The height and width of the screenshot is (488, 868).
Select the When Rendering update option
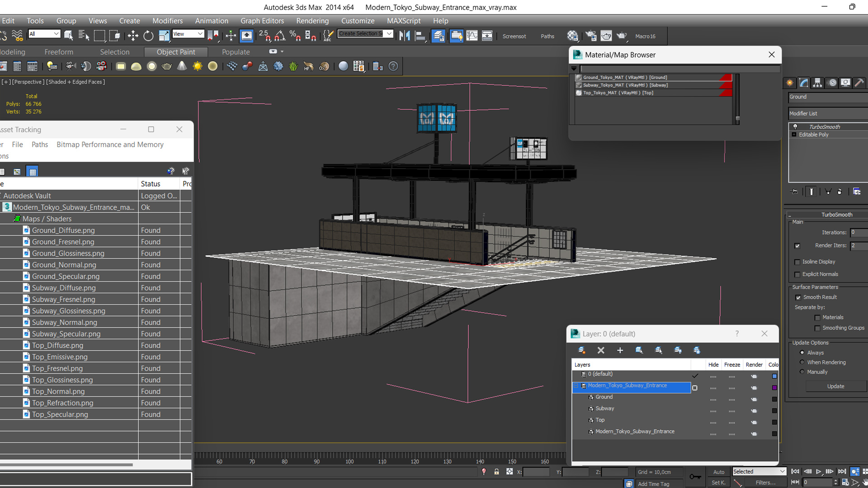click(x=802, y=362)
